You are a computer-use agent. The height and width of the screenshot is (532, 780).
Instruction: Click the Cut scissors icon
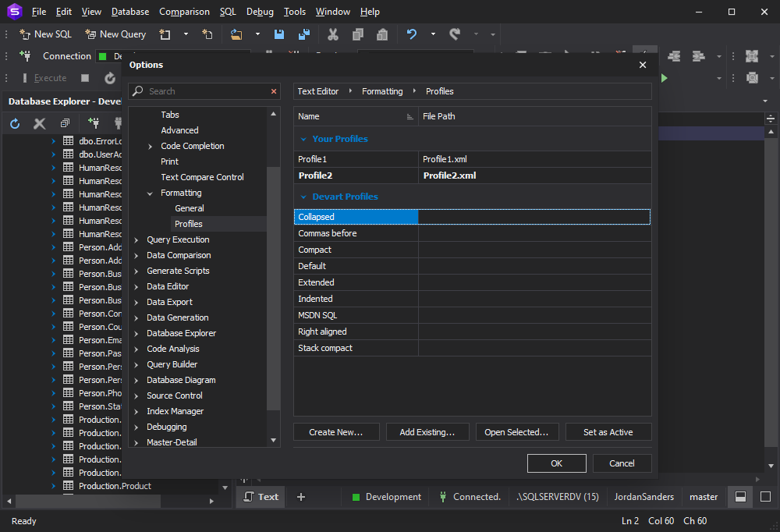tap(333, 34)
